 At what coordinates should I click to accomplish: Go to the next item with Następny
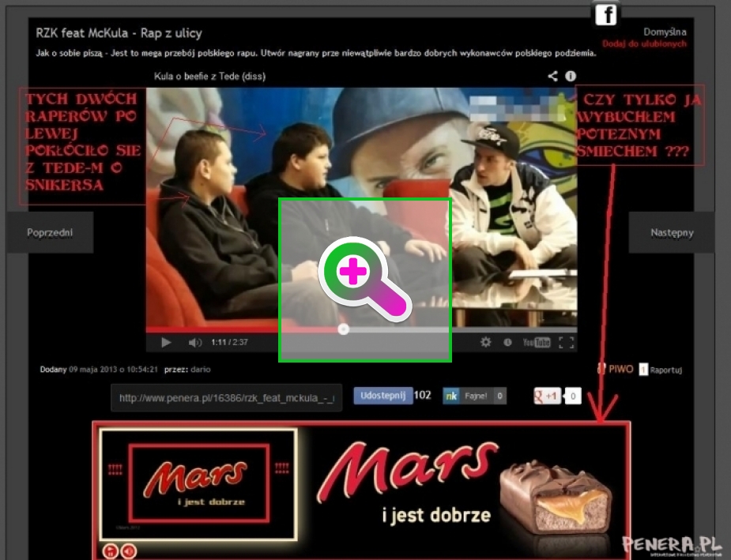pos(672,232)
